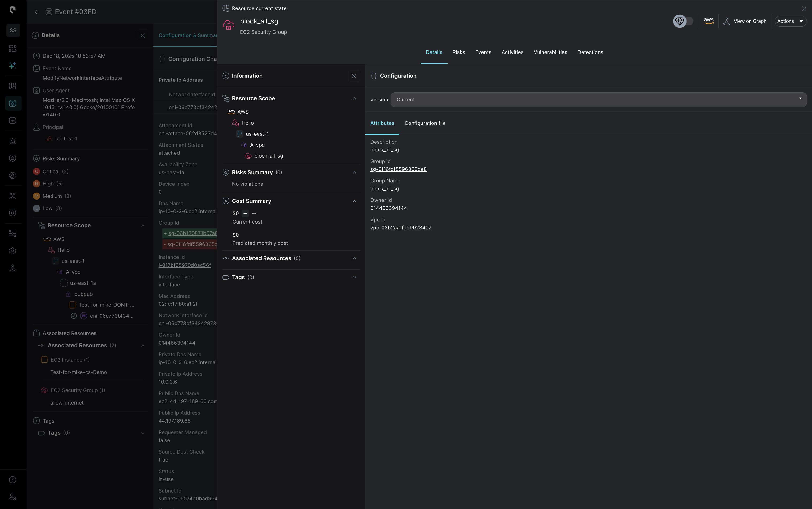Screen dimensions: 812x509
Task: Click View on Graph
Action: (745, 21)
